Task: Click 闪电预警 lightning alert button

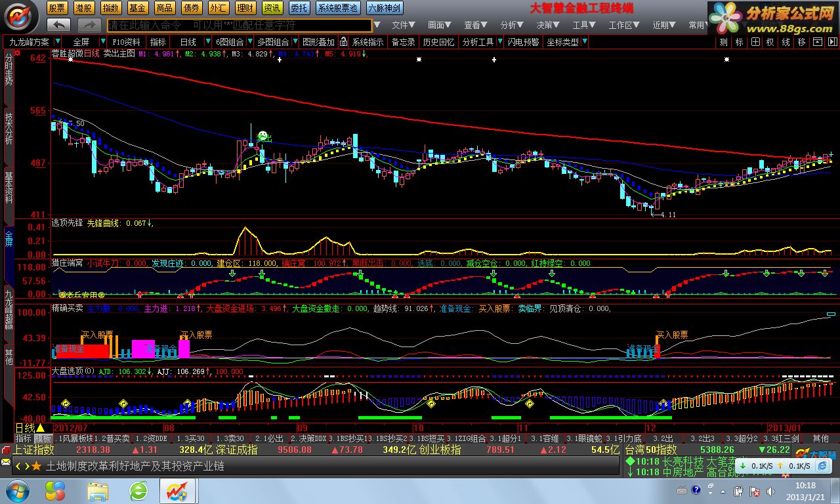Action: click(524, 41)
